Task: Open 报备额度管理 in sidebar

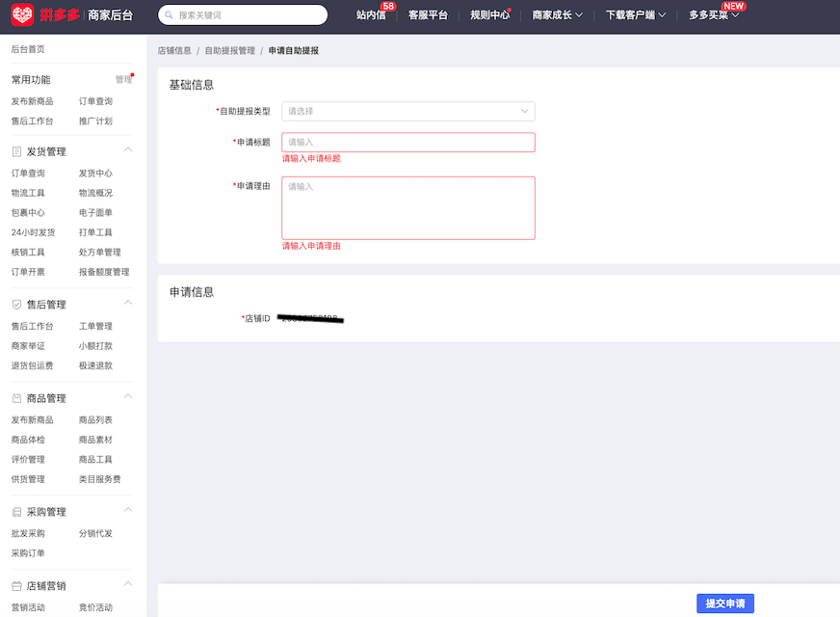Action: pos(104,272)
